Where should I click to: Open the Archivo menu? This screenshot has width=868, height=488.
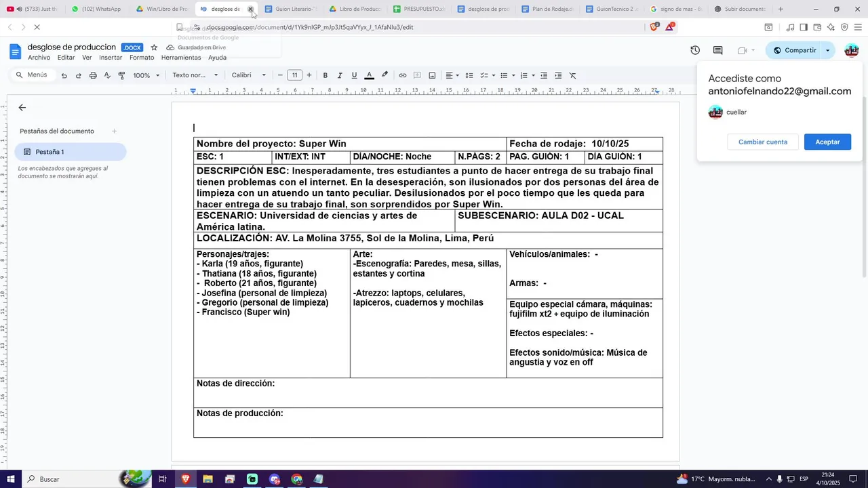pyautogui.click(x=39, y=58)
